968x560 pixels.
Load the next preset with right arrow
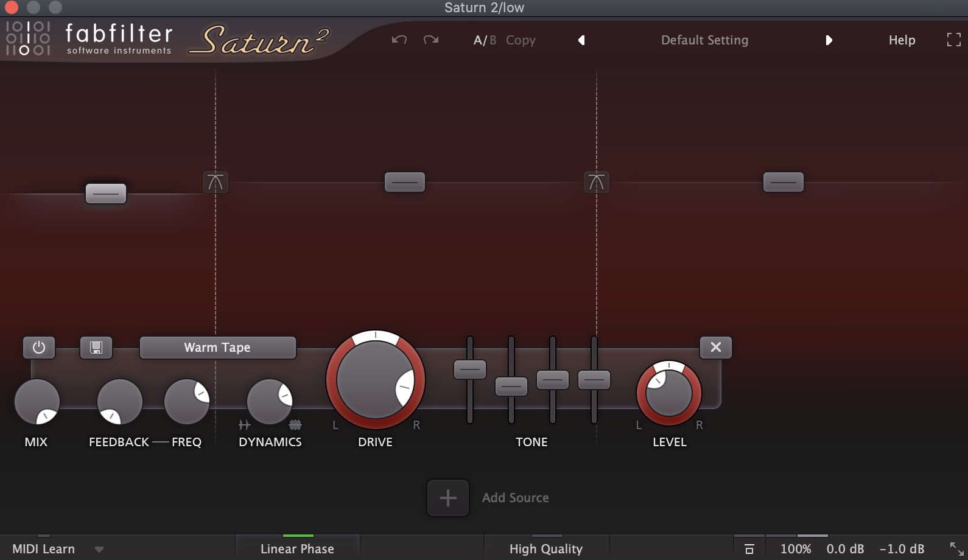pos(829,40)
